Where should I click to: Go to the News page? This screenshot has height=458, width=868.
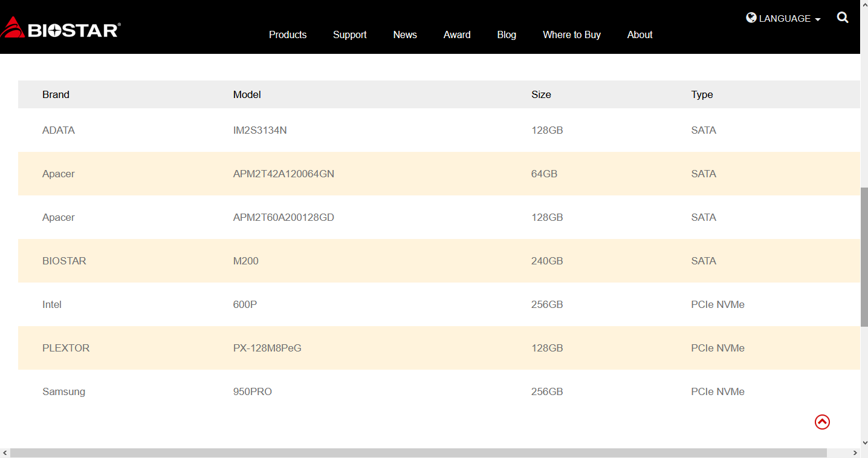click(x=405, y=34)
